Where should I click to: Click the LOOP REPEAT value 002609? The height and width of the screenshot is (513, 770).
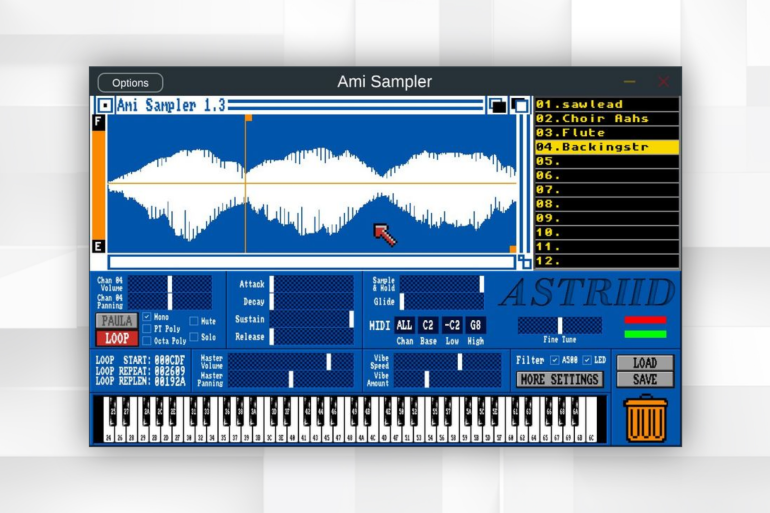(170, 371)
